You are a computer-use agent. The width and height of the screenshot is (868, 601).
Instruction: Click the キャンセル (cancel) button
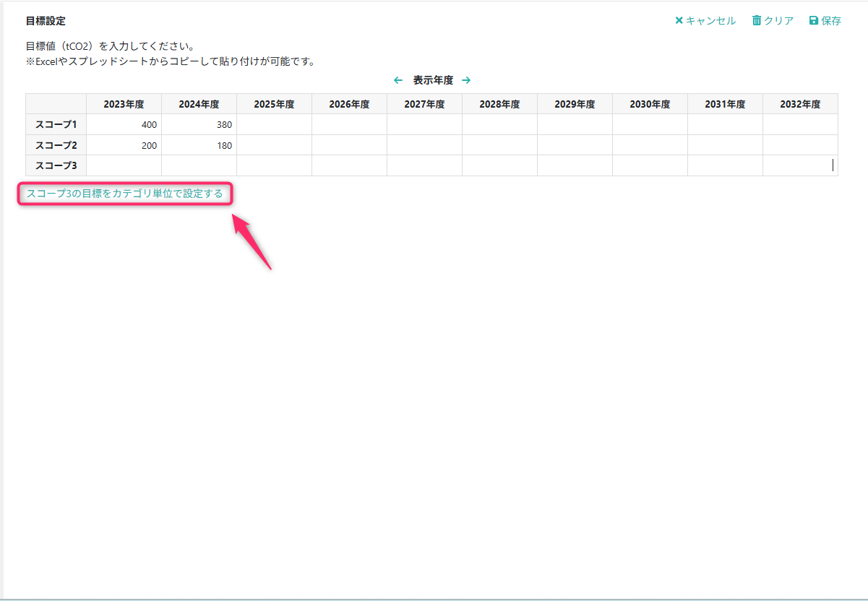tap(705, 21)
